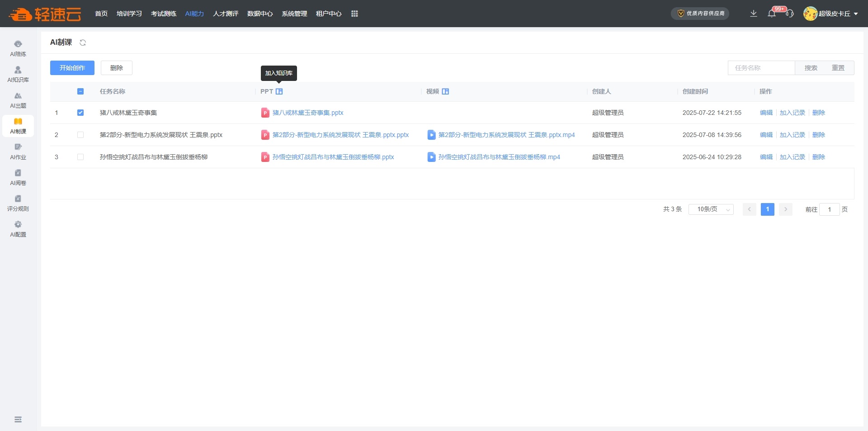Click the refresh icon beside AI制课 title
This screenshot has width=868, height=431.
pyautogui.click(x=83, y=43)
